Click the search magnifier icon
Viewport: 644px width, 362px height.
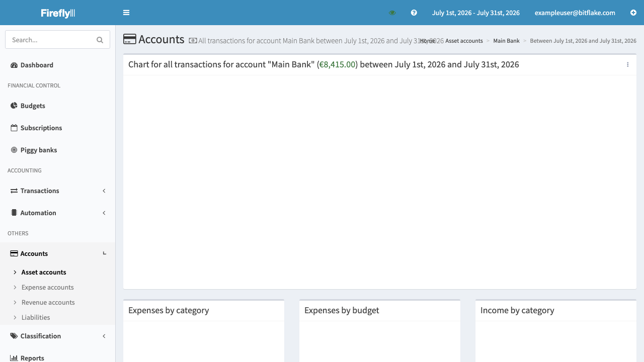tap(100, 40)
